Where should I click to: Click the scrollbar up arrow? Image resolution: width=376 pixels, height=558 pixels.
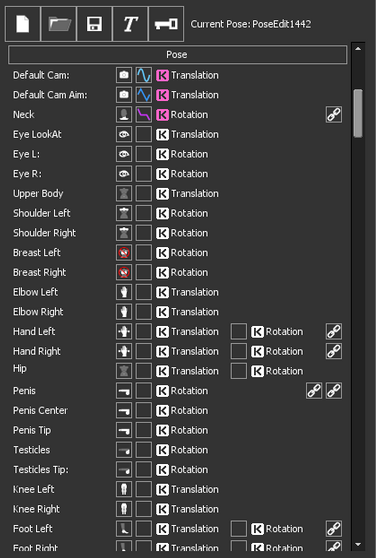[x=358, y=48]
